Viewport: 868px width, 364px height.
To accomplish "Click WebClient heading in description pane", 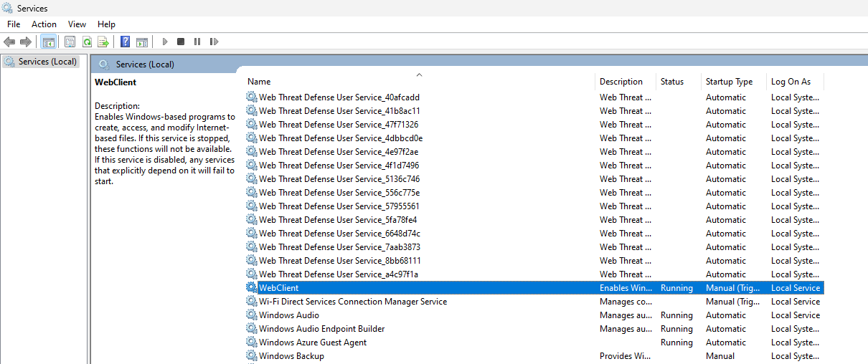I will click(115, 82).
